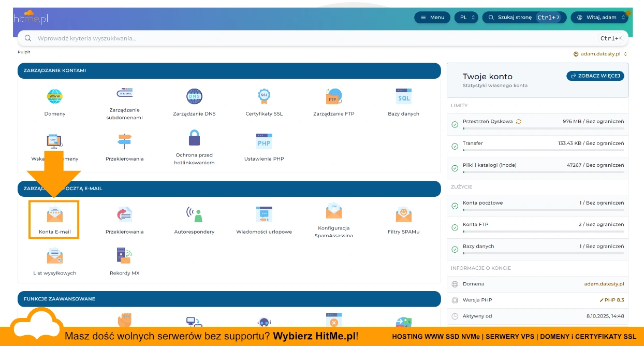This screenshot has width=644, height=346.
Task: Open Ustawienia PHP icon
Action: [x=264, y=141]
